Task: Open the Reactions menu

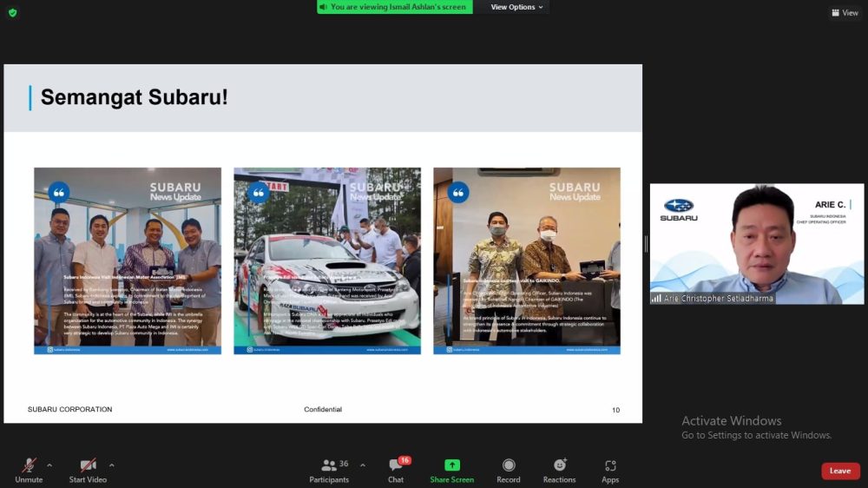Action: click(x=559, y=471)
